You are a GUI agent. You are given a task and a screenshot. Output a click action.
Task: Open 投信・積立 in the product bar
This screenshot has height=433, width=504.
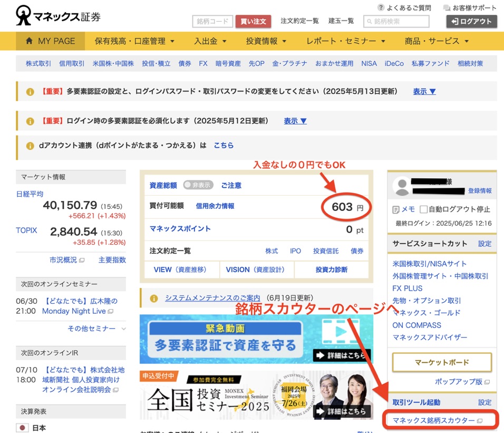pyautogui.click(x=156, y=64)
